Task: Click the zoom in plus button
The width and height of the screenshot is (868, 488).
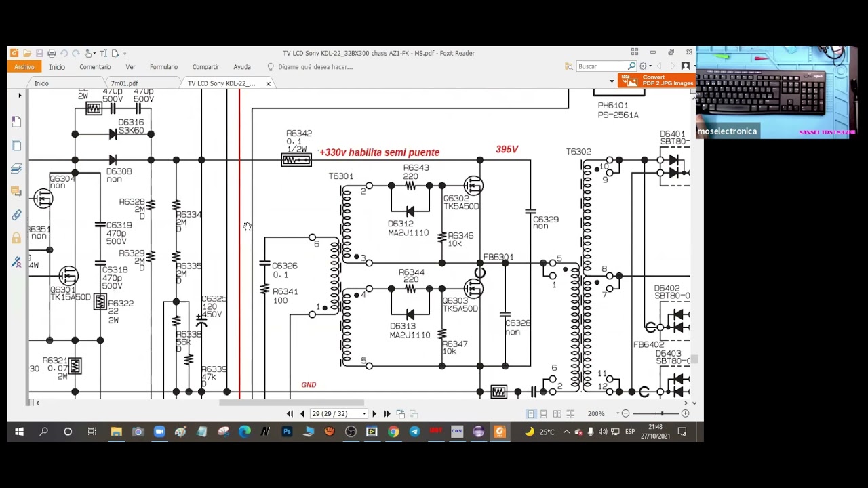Action: [x=685, y=413]
